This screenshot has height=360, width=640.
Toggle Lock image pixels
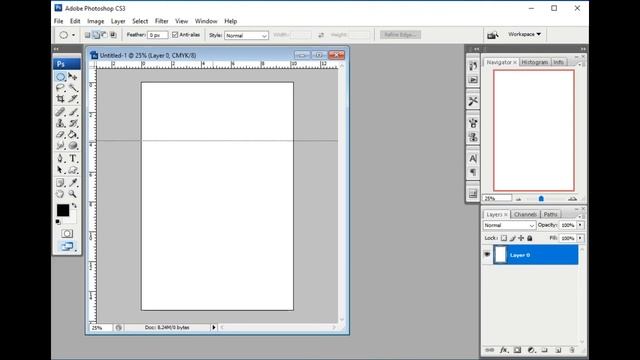click(512, 238)
